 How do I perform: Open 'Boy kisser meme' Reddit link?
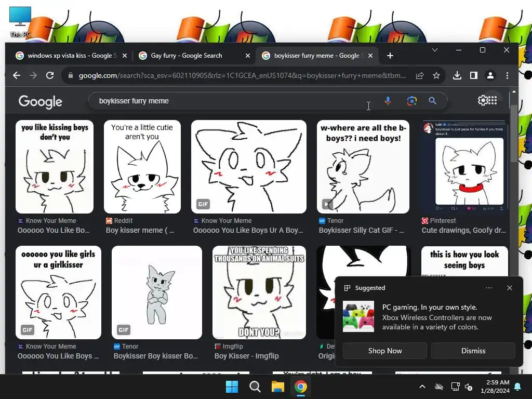140,230
